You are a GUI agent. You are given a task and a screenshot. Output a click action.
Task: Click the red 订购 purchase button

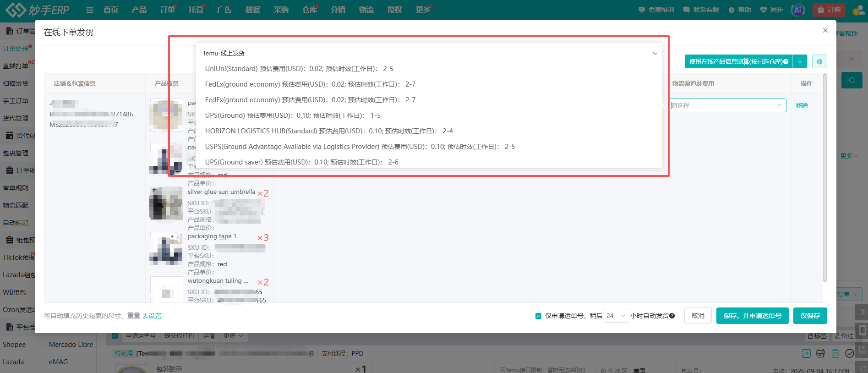point(829,10)
